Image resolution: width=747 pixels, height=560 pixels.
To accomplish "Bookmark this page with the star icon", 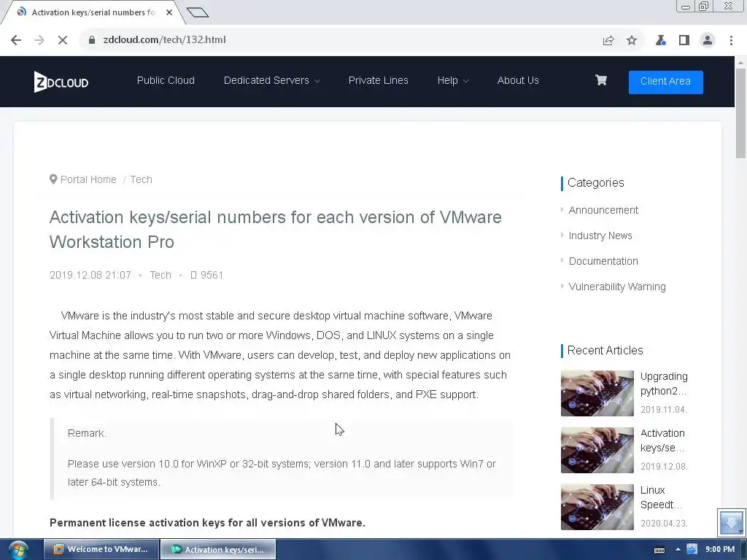I will [x=632, y=41].
